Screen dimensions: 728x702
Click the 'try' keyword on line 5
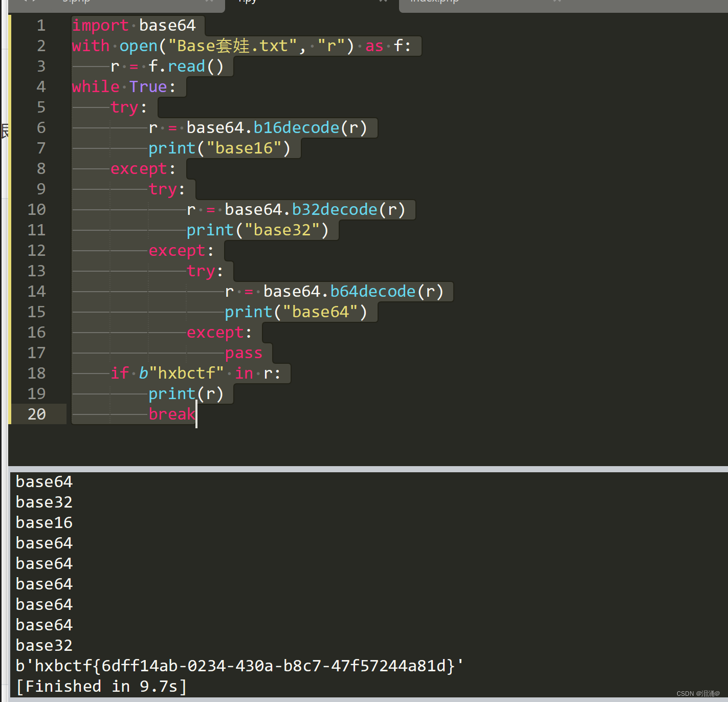click(x=125, y=108)
